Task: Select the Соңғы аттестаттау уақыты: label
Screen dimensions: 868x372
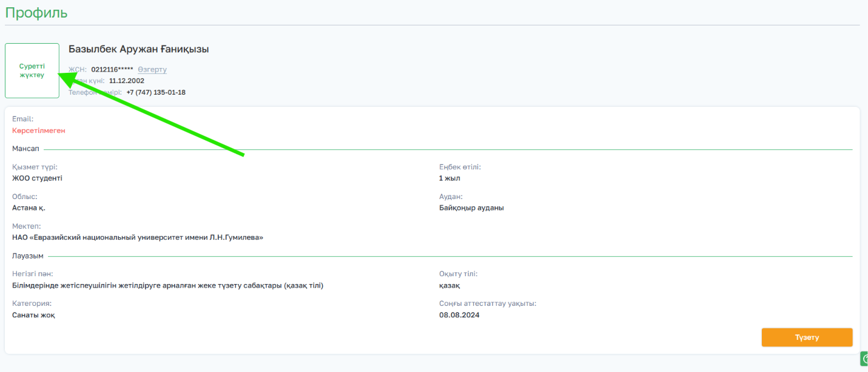Action: tap(488, 303)
